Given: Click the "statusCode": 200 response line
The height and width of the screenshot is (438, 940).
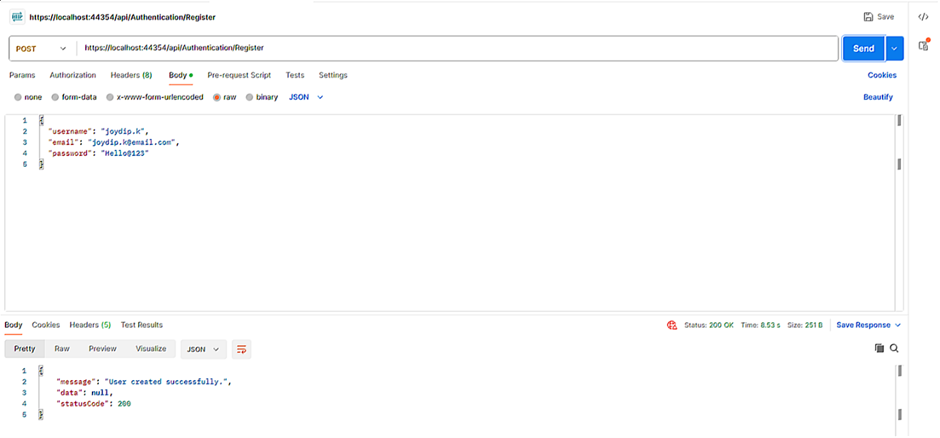Looking at the screenshot, I should tap(94, 404).
